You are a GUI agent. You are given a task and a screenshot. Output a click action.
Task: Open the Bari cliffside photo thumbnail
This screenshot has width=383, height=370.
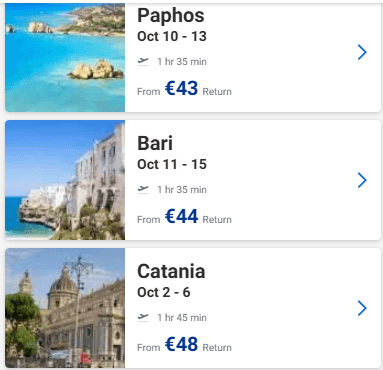[x=65, y=180]
